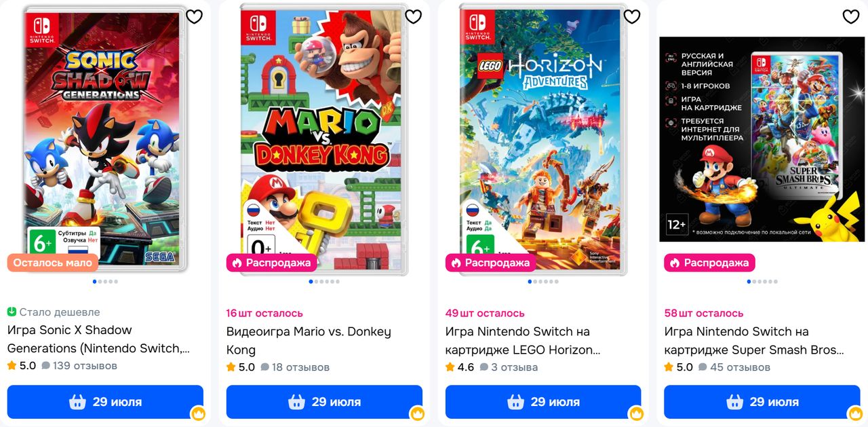Open Sonic X Shadow Generations cover image
The image size is (868, 427).
(105, 138)
